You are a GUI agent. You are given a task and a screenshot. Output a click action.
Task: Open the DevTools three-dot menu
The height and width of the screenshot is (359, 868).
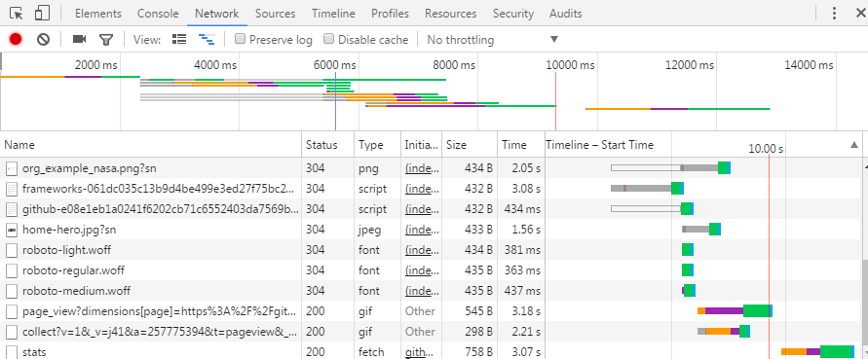pyautogui.click(x=834, y=14)
